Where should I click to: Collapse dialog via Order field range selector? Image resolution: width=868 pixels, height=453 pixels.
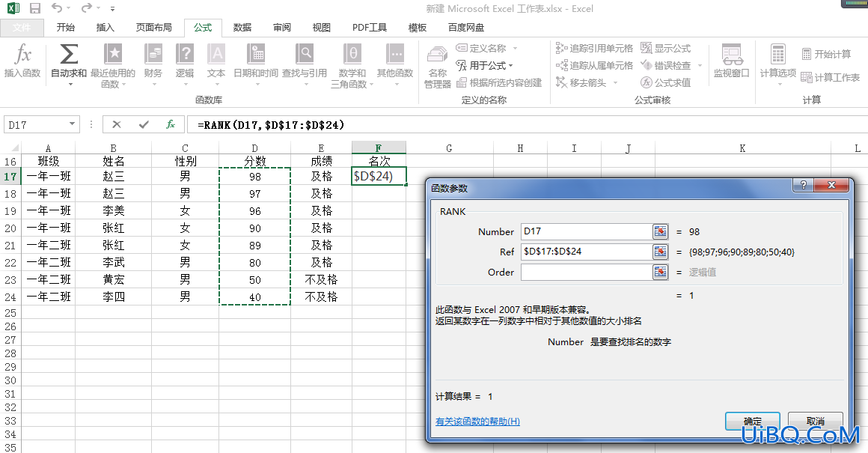point(661,272)
